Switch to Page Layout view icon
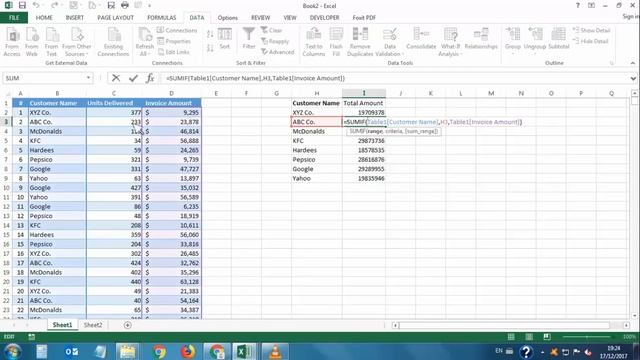 pos(529,337)
